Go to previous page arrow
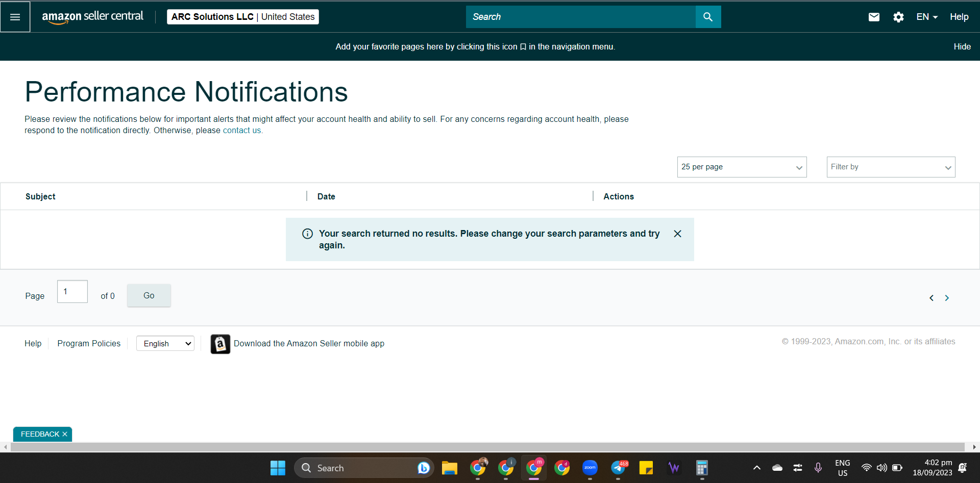 pyautogui.click(x=932, y=298)
